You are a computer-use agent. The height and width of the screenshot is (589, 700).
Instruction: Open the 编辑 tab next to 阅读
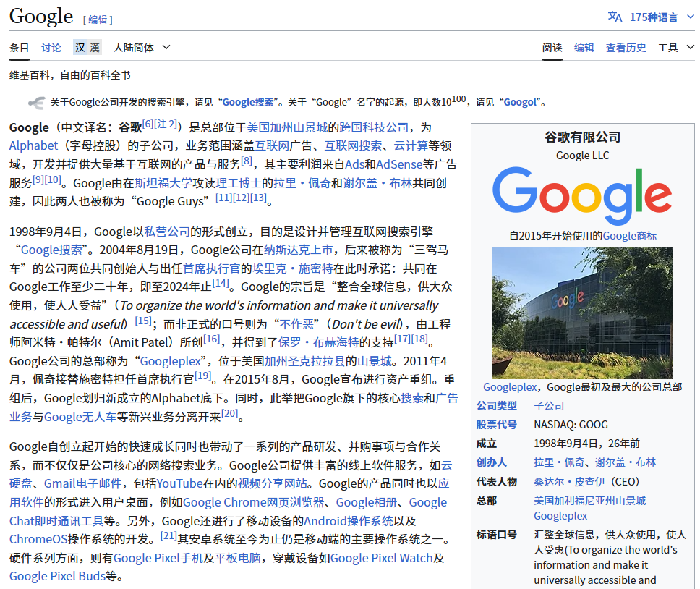[x=584, y=47]
